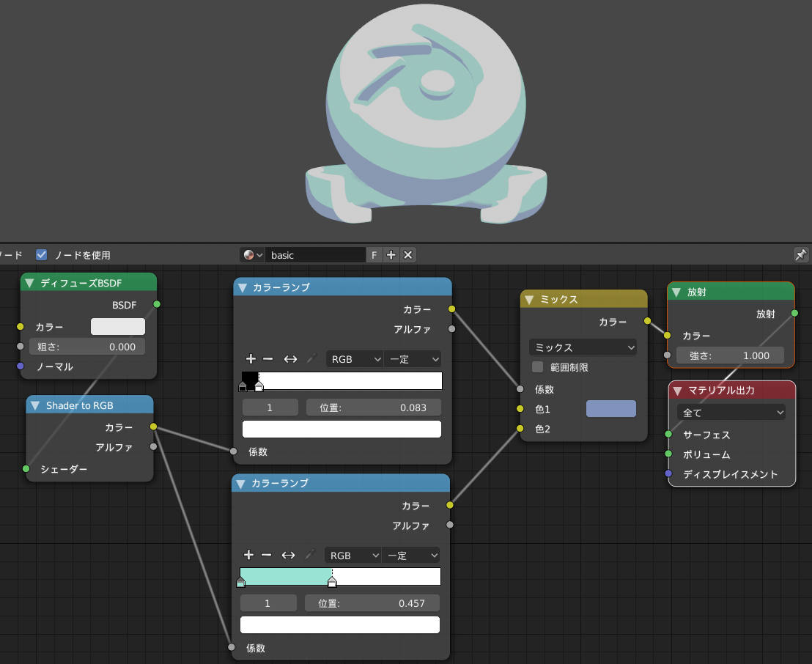The height and width of the screenshot is (664, 812).
Task: Collapse the カラーランプ node with 位置 0.083
Action: coord(243,287)
